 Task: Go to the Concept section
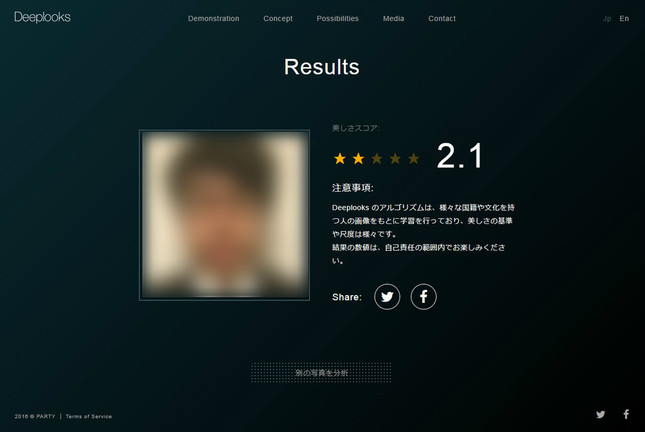click(278, 19)
